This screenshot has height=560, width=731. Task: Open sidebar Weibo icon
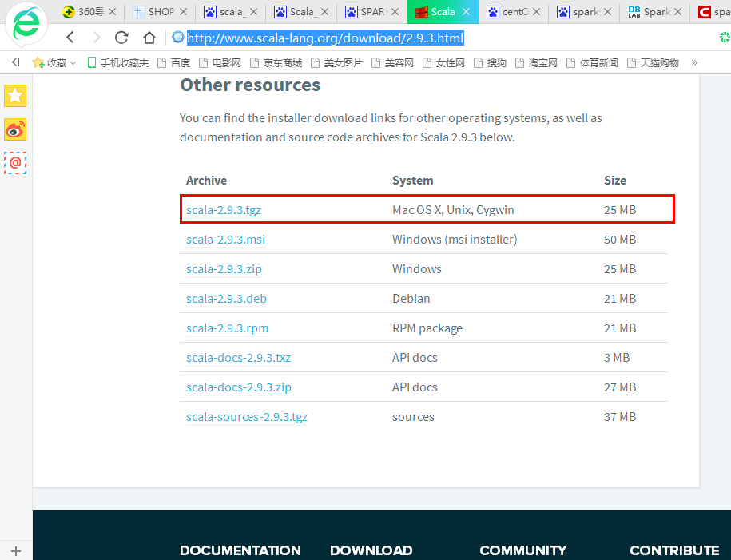click(15, 129)
